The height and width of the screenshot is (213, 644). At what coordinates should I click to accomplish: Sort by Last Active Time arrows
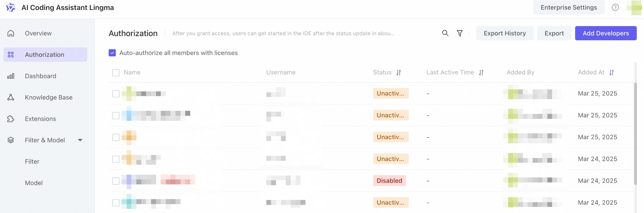(x=481, y=72)
